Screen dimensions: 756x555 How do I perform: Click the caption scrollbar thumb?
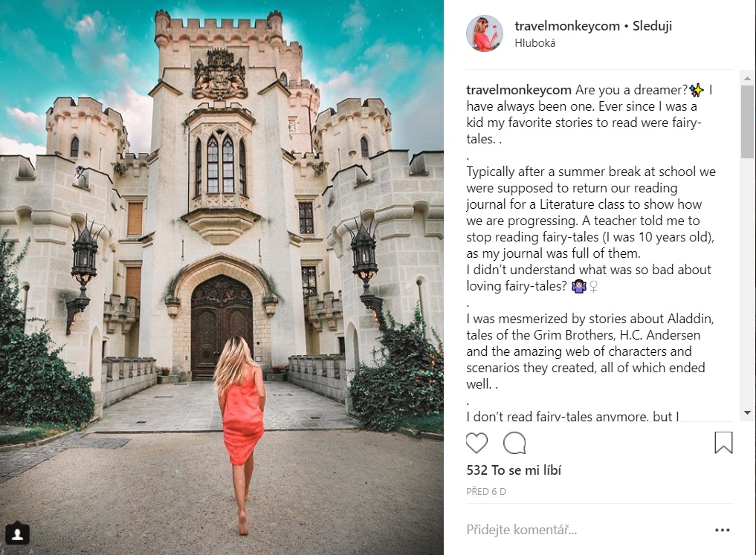pos(747,123)
